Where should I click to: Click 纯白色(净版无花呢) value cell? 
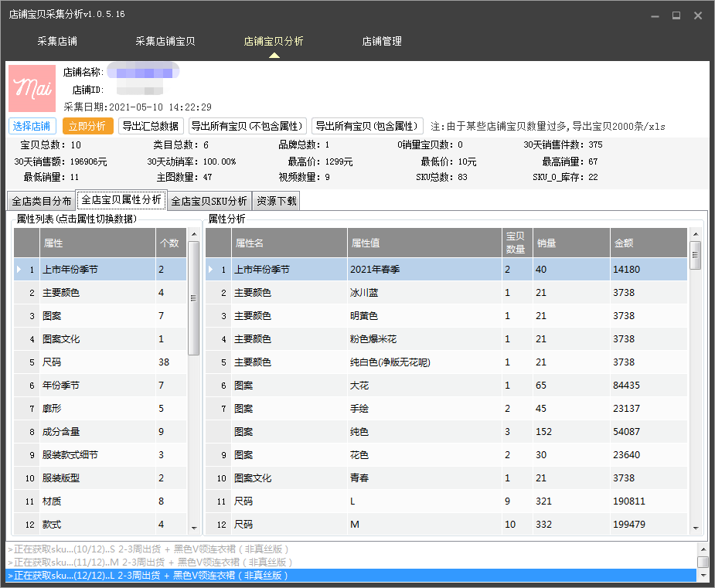(x=424, y=362)
